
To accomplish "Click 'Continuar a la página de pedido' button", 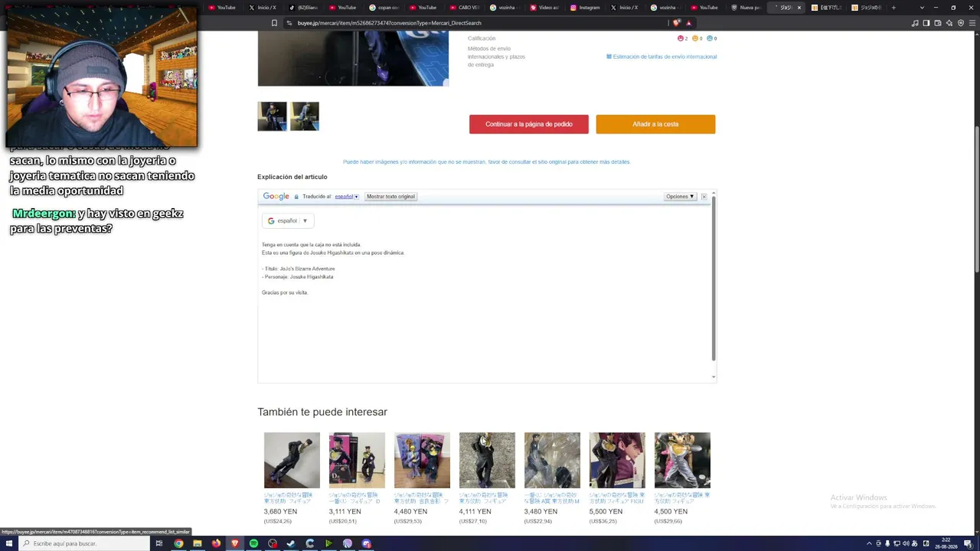I will click(529, 124).
